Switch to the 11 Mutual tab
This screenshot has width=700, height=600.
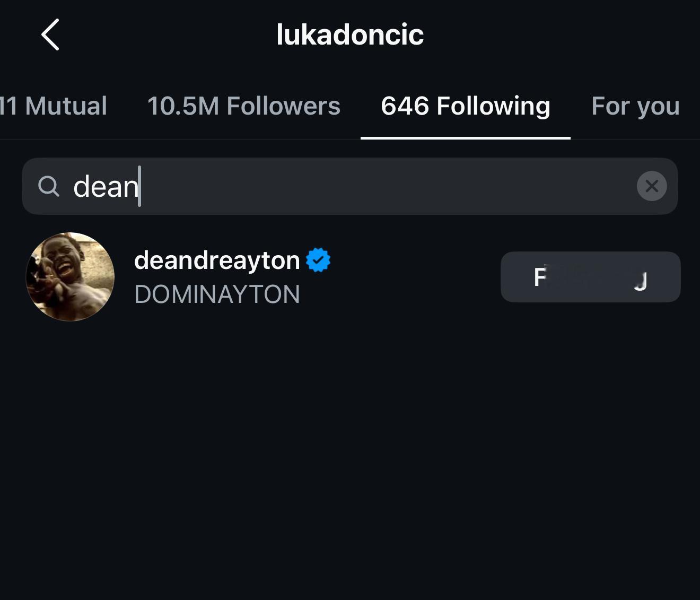pos(54,106)
